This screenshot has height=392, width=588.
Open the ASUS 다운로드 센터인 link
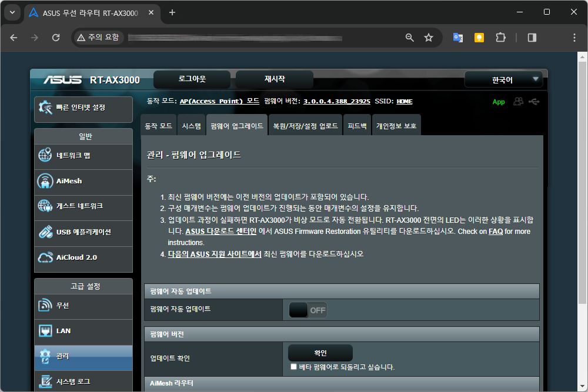tap(221, 231)
